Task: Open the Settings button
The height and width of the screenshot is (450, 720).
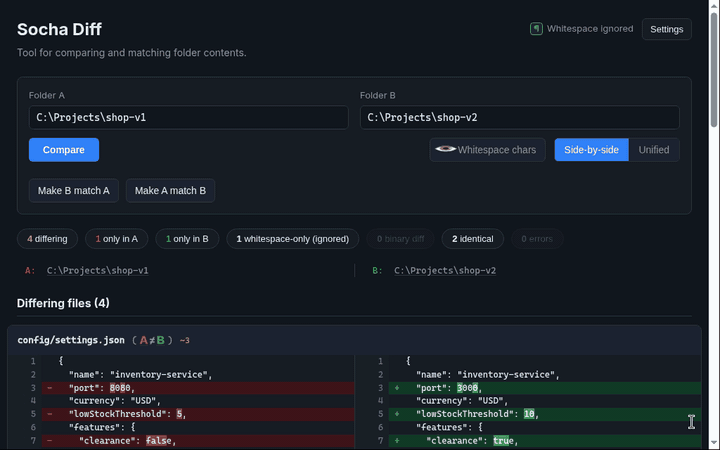Action: [666, 29]
